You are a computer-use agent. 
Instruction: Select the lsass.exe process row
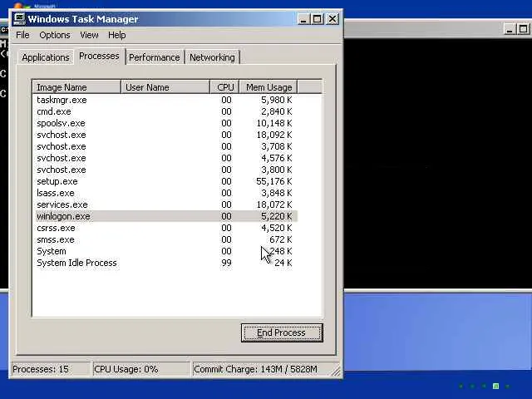point(166,193)
